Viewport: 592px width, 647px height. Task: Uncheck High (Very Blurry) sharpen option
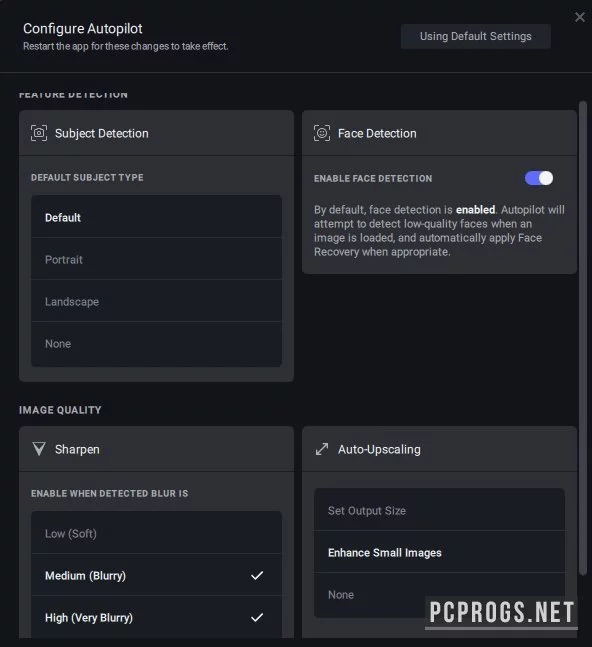tap(156, 617)
